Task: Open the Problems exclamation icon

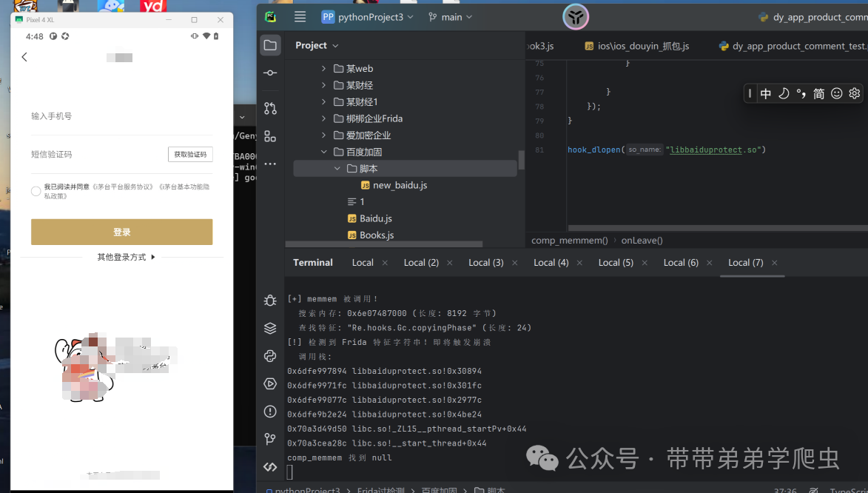Action: pyautogui.click(x=270, y=411)
